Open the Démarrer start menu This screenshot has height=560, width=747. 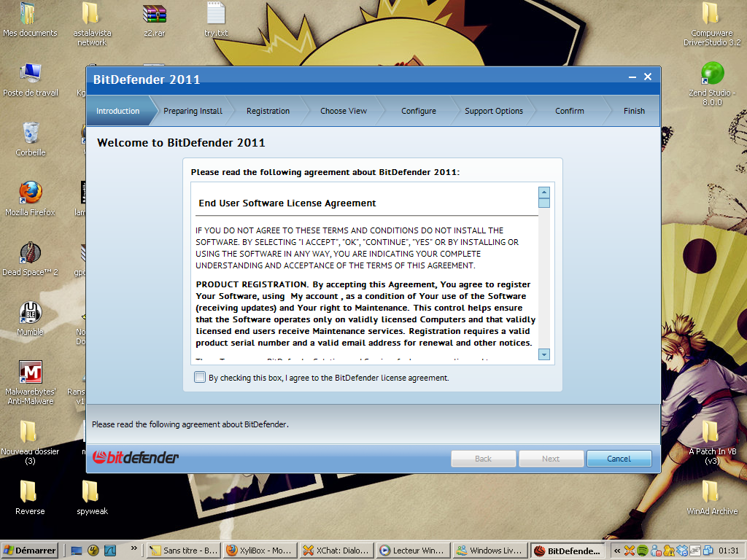[29, 551]
